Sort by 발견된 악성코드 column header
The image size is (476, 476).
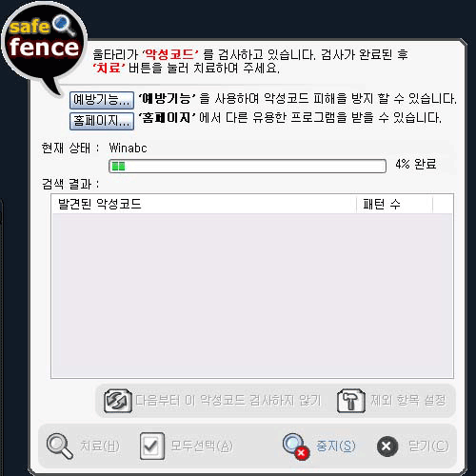(204, 204)
